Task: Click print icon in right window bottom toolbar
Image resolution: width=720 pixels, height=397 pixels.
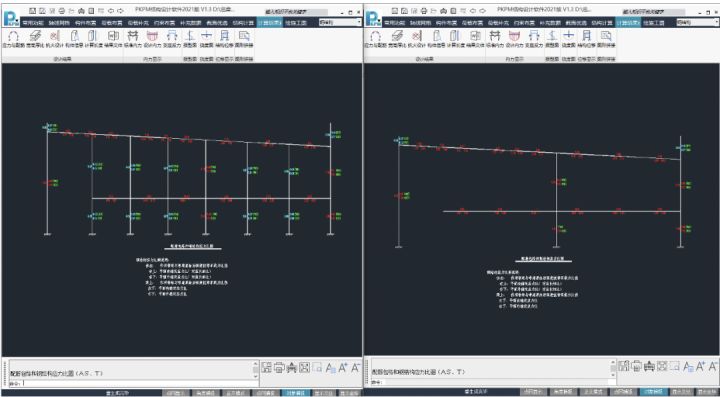Action: click(636, 366)
